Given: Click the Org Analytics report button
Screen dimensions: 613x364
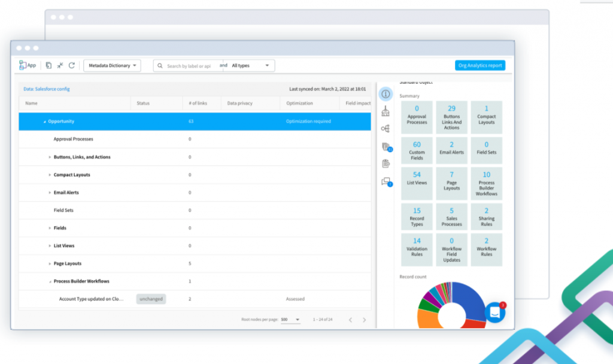Looking at the screenshot, I should (x=480, y=65).
